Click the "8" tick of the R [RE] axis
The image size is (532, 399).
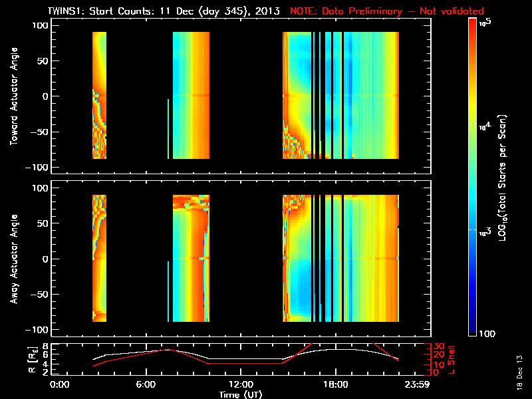46,346
